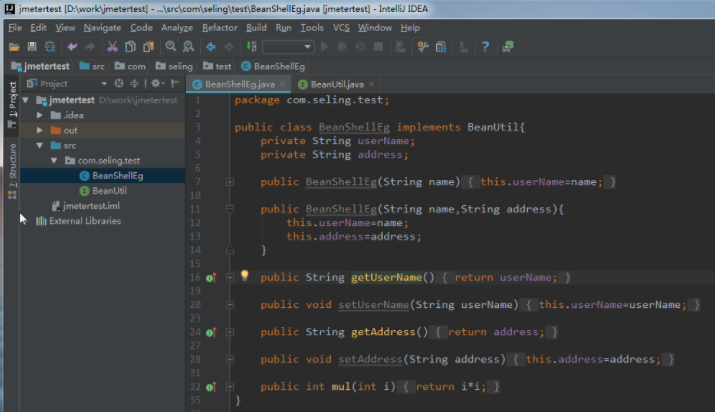The width and height of the screenshot is (715, 412).
Task: Click the seling breadcrumb in navigation bar
Action: 180,66
